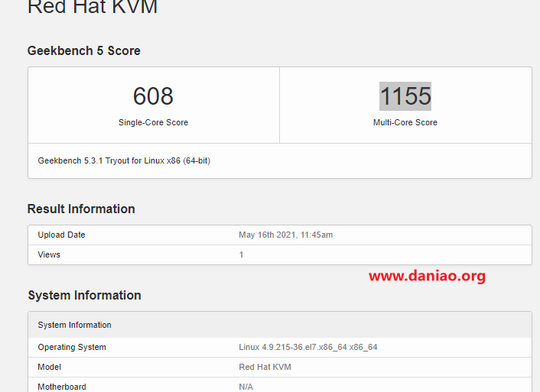Viewport: 540px width, 392px height.
Task: Click the System Information table header row
Action: (x=280, y=325)
